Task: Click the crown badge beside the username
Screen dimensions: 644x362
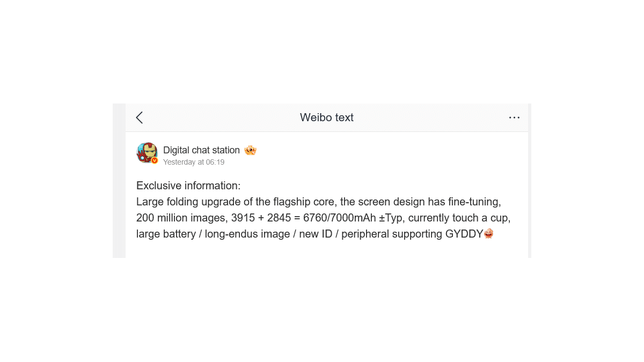Action: point(250,151)
